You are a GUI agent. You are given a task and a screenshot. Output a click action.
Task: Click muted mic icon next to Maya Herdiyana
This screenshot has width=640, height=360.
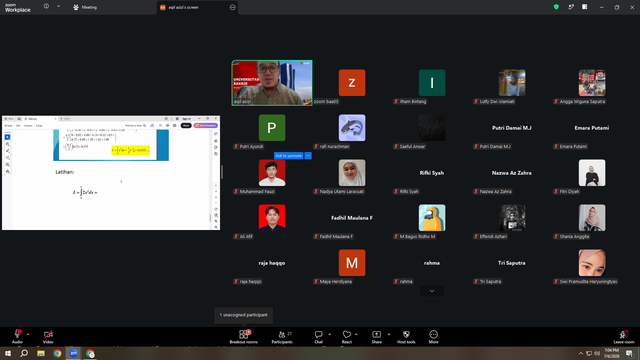pos(316,281)
